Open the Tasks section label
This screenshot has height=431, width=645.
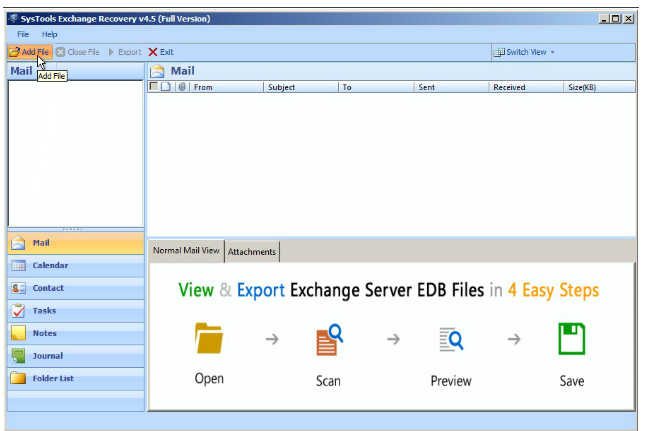coord(44,311)
